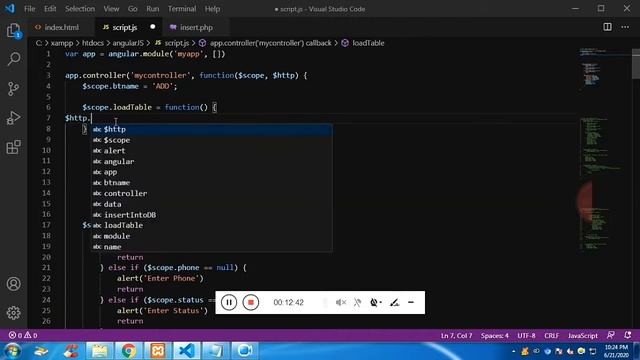Open the Go menu

(133, 9)
